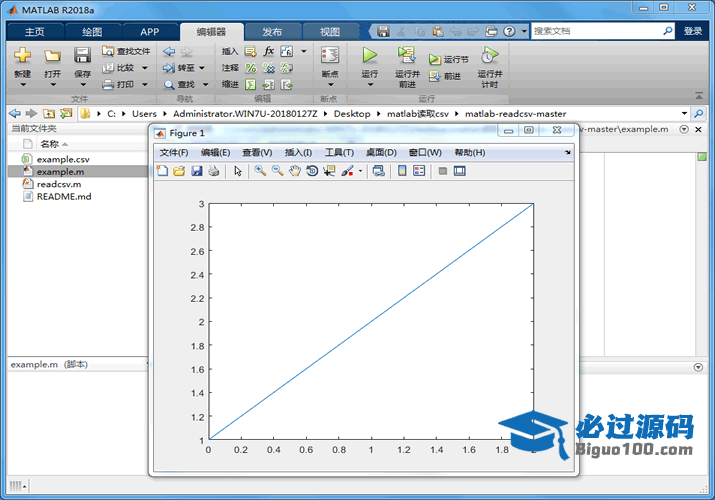This screenshot has height=500, width=715.
Task: Open the Figure 插入(I) menu
Action: coord(298,152)
